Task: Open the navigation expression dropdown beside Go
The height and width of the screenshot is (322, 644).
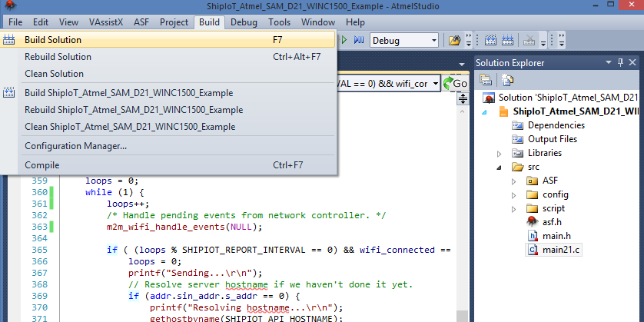Action: coord(434,84)
